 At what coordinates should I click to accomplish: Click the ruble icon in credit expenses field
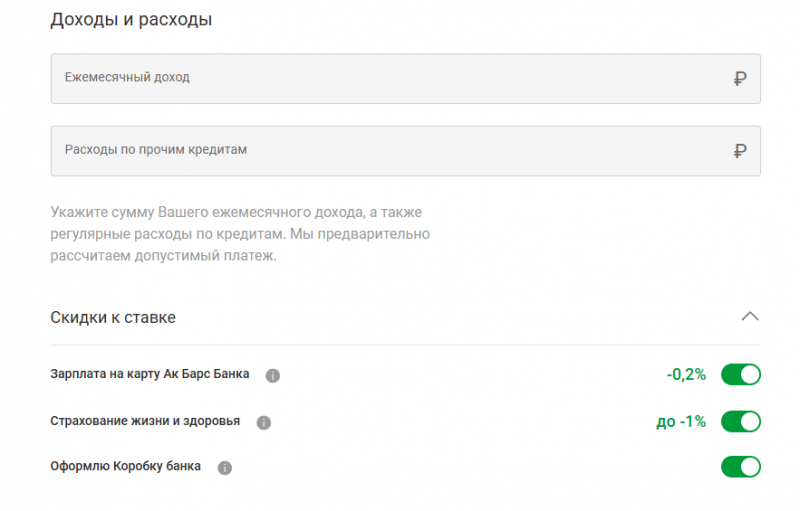click(739, 152)
